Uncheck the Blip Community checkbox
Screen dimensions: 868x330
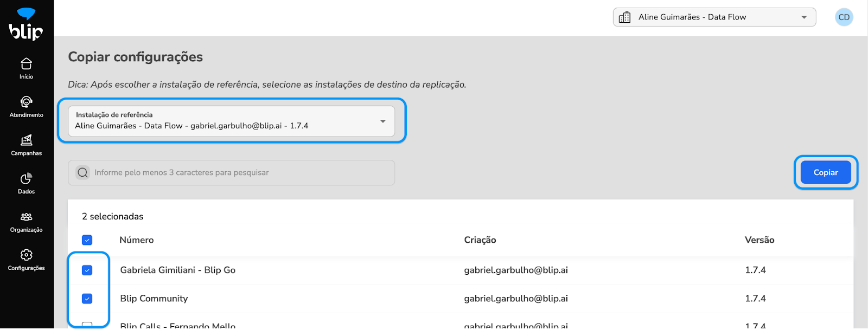[x=87, y=299]
